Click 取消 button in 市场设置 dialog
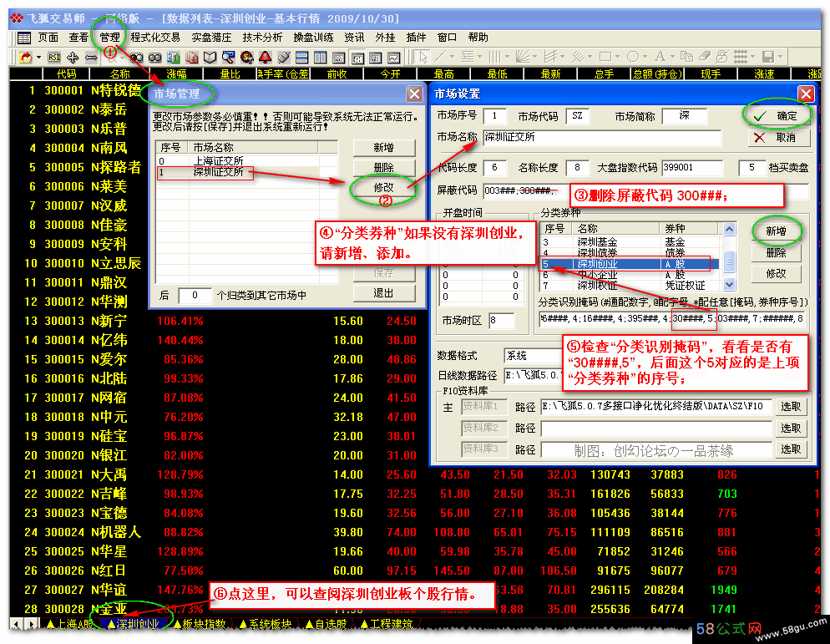Screen dimensions: 830x644 pos(777,138)
